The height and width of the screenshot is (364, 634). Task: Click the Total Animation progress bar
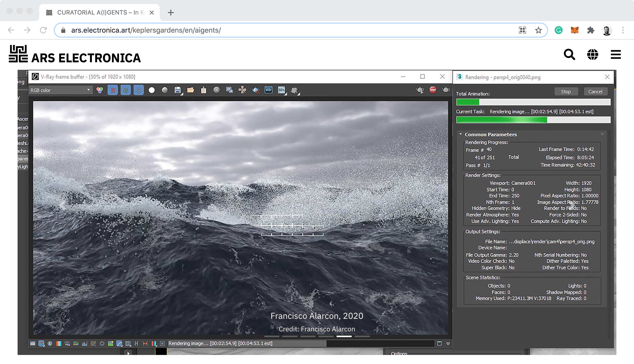click(x=533, y=102)
